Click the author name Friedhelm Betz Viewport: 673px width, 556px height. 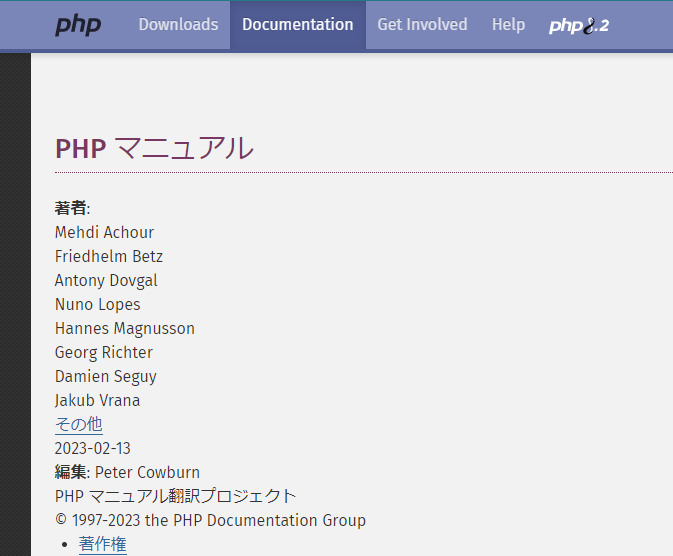click(x=109, y=256)
